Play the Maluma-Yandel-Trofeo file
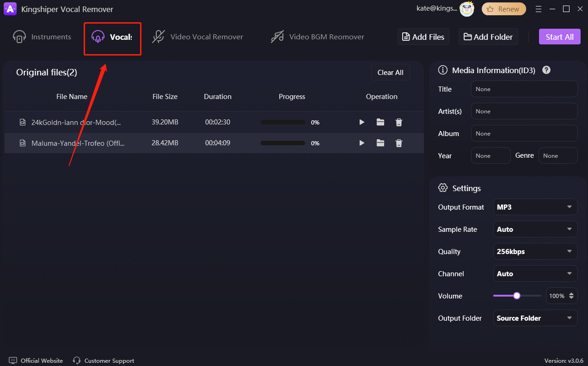 (x=362, y=143)
